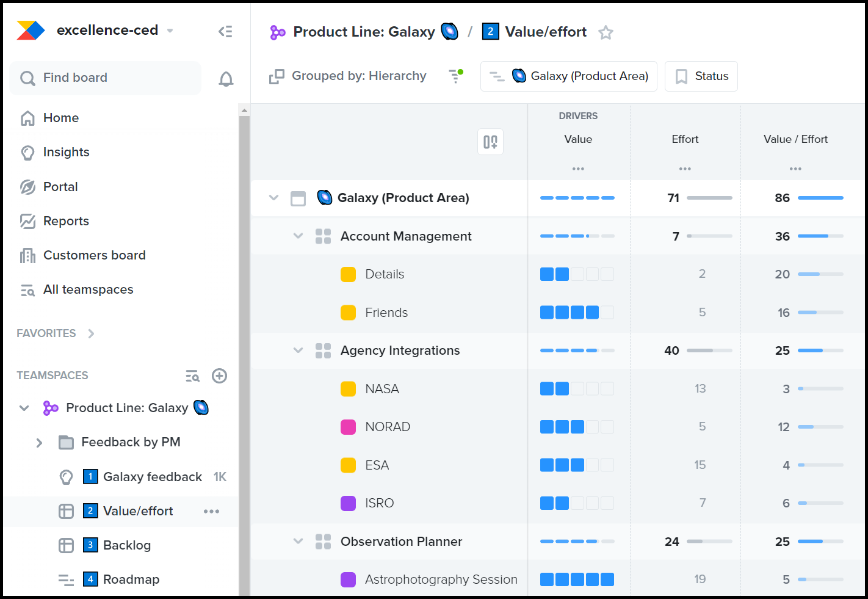Adjust the Value rating squares for Details
The image size is (868, 599).
pyautogui.click(x=576, y=274)
